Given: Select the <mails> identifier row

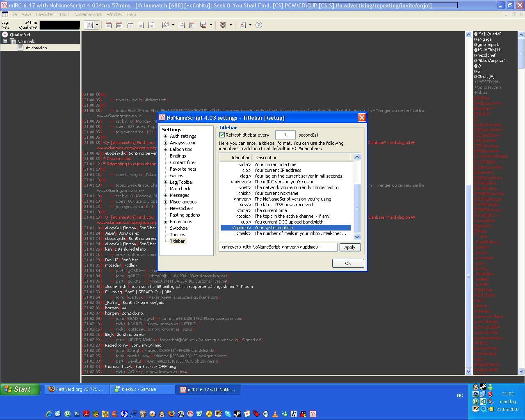Looking at the screenshot, I should (286, 233).
